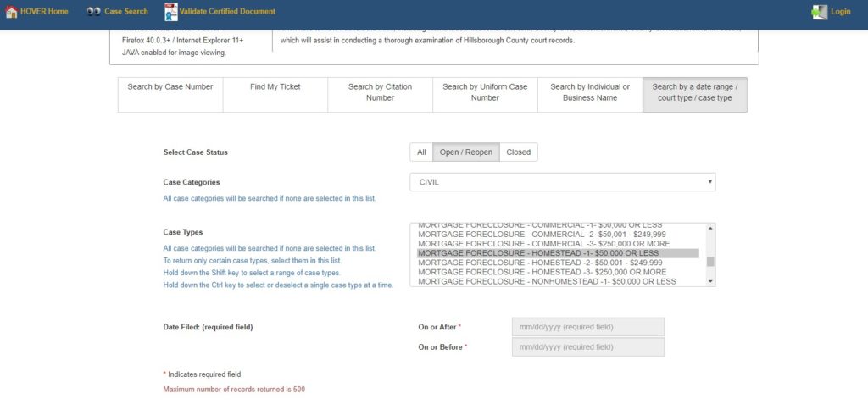Select the date range / court type tab
The height and width of the screenshot is (404, 868).
[x=695, y=95]
